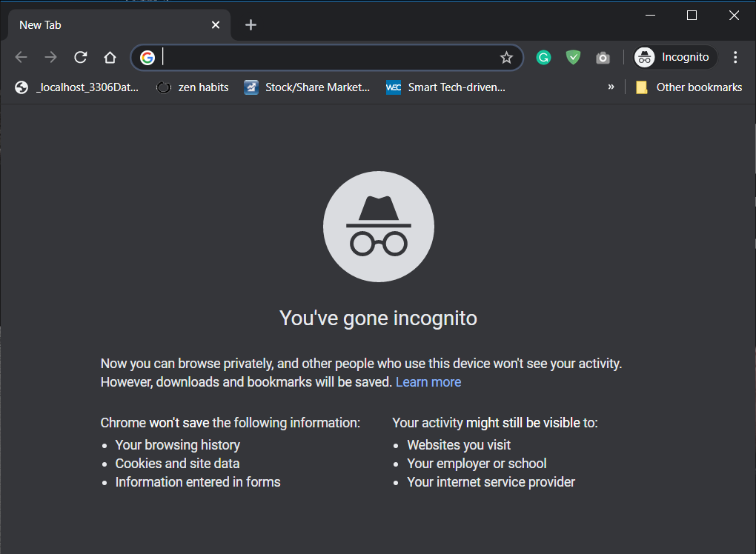756x554 pixels.
Task: Click 'Chrome won't save the following information' text
Action: click(x=230, y=422)
